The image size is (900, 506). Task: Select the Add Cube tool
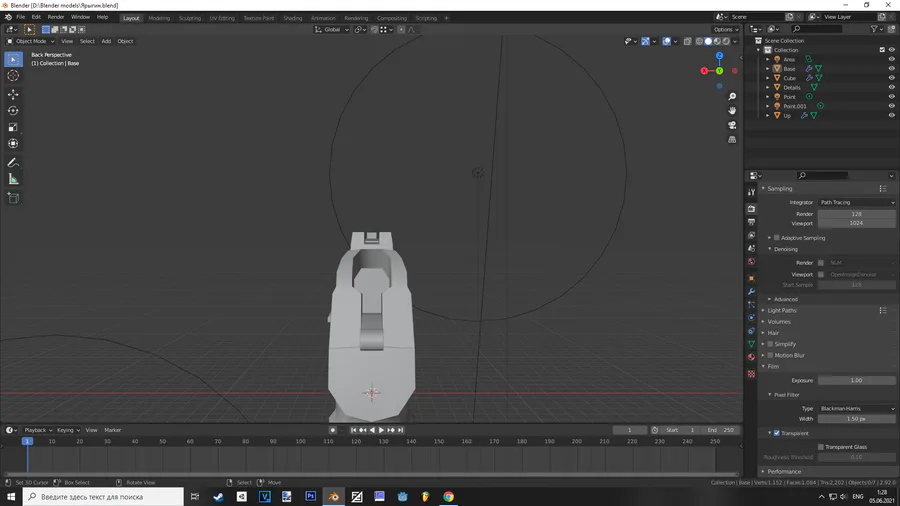(x=13, y=198)
